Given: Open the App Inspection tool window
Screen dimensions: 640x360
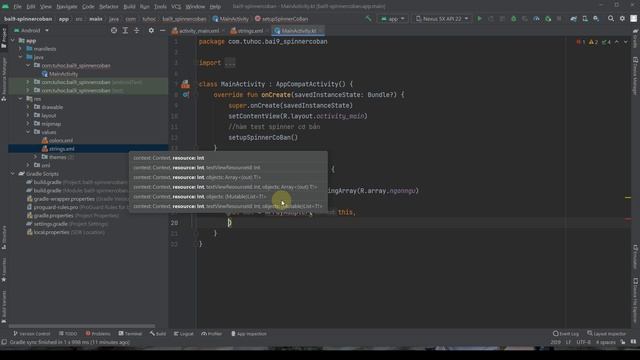Looking at the screenshot, I should coord(249,334).
